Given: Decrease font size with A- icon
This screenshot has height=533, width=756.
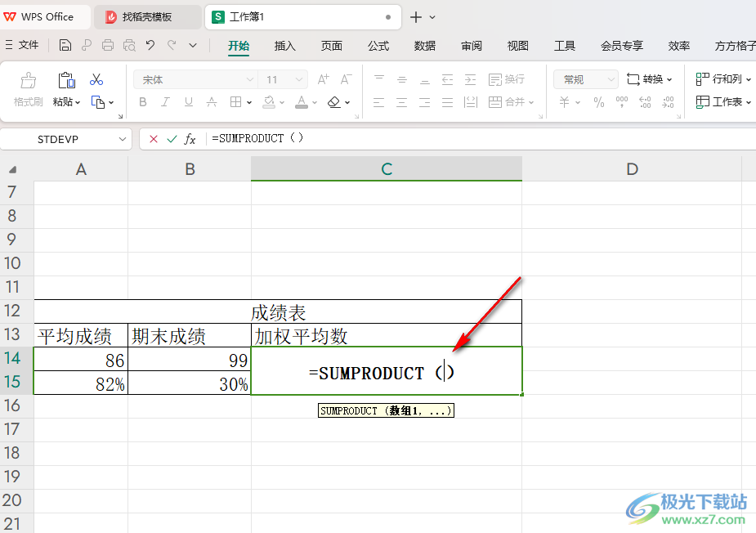Looking at the screenshot, I should [346, 79].
